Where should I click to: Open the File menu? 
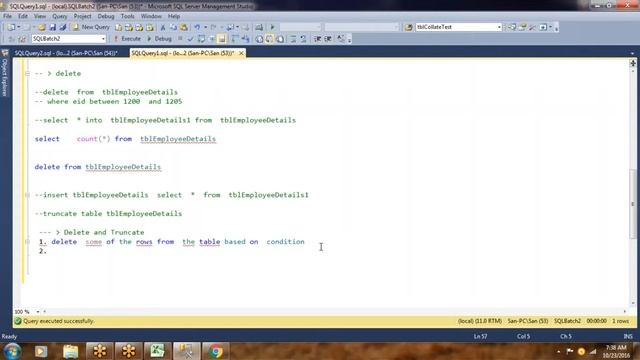[7, 16]
